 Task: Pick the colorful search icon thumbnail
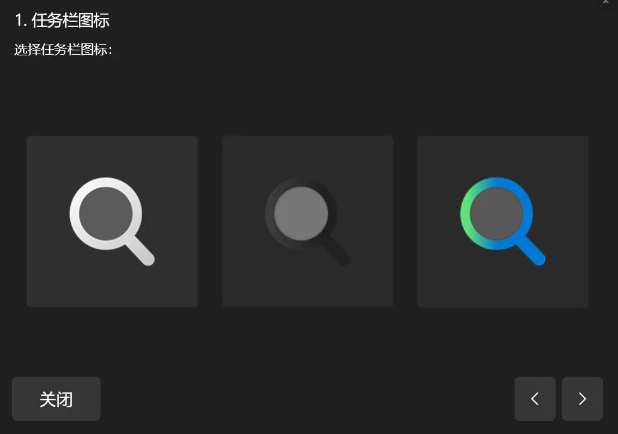pos(503,222)
